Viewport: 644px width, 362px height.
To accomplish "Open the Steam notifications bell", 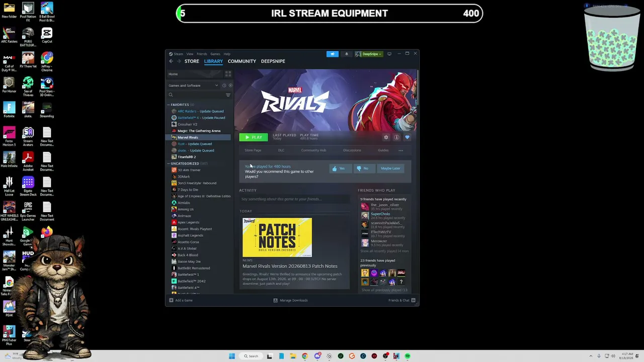I will tap(346, 54).
